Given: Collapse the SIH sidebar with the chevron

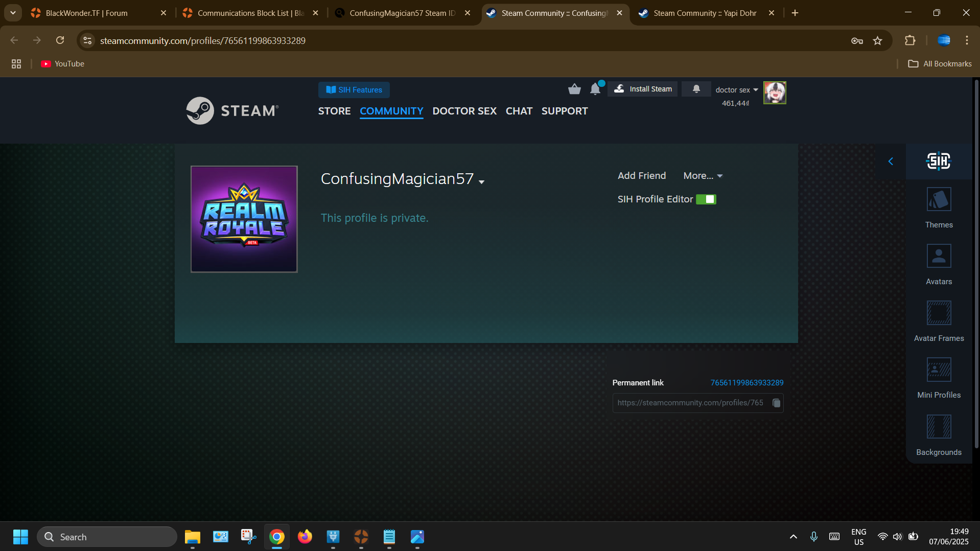Looking at the screenshot, I should pyautogui.click(x=891, y=162).
